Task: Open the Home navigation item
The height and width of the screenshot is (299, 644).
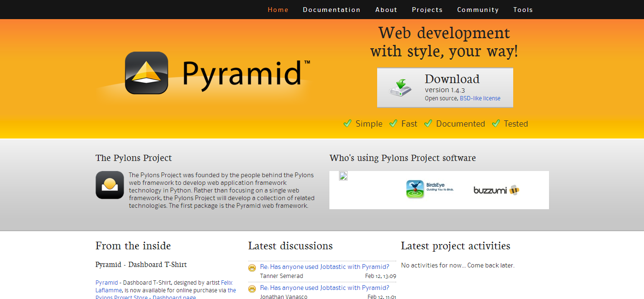Action: pyautogui.click(x=278, y=10)
